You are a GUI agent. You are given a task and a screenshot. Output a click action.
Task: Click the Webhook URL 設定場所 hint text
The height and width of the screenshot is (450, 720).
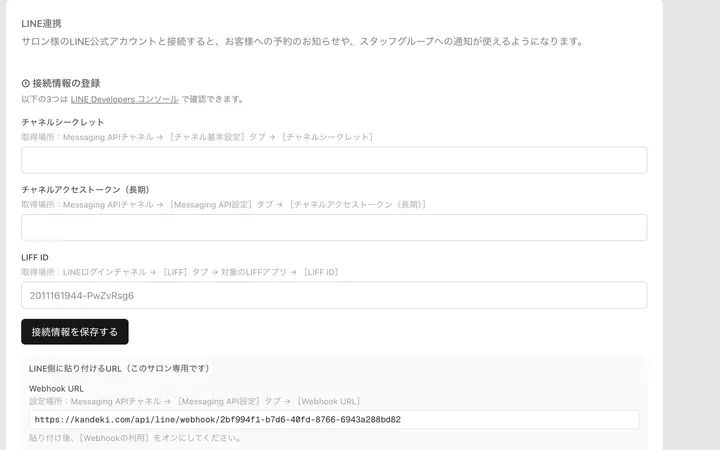[x=196, y=402]
